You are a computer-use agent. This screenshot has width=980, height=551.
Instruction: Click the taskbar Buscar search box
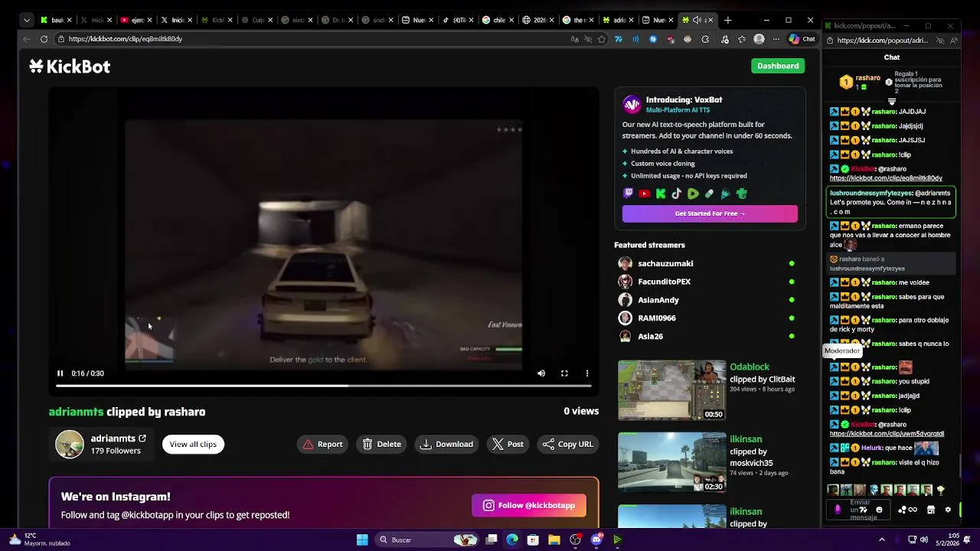click(x=428, y=540)
